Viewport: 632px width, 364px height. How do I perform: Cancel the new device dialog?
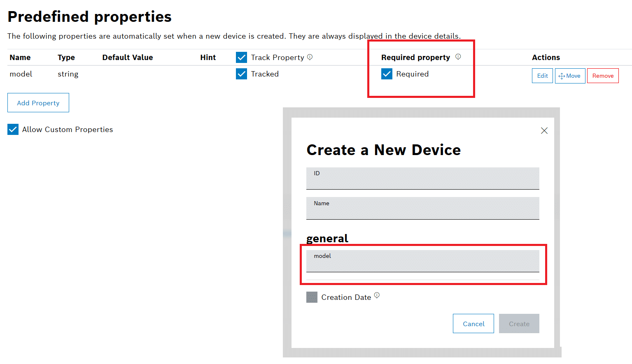click(473, 324)
